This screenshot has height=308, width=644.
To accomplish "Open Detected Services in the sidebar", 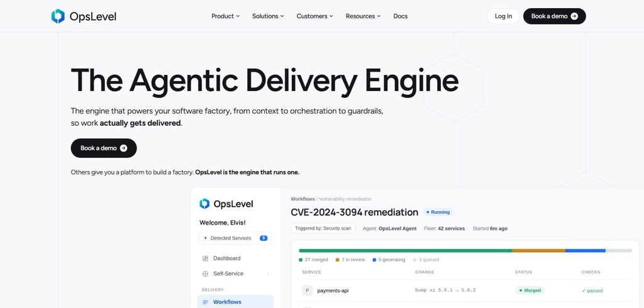I will pyautogui.click(x=235, y=238).
